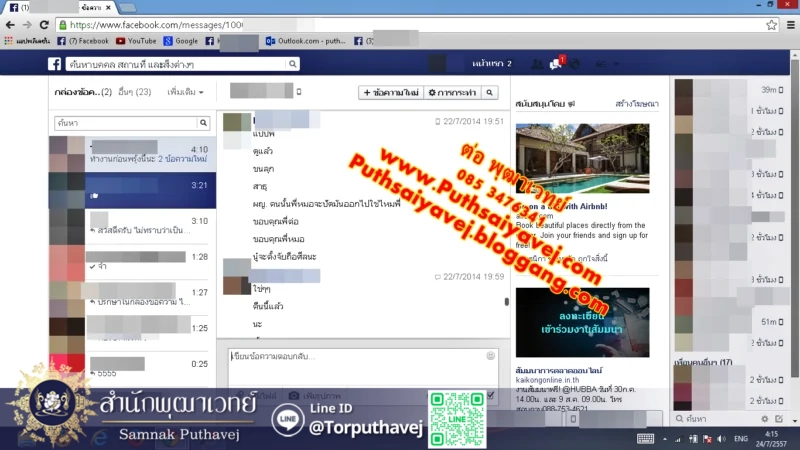Open the การกระทำ actions dropdown
Viewport: 800px width, 450px height.
pos(452,92)
